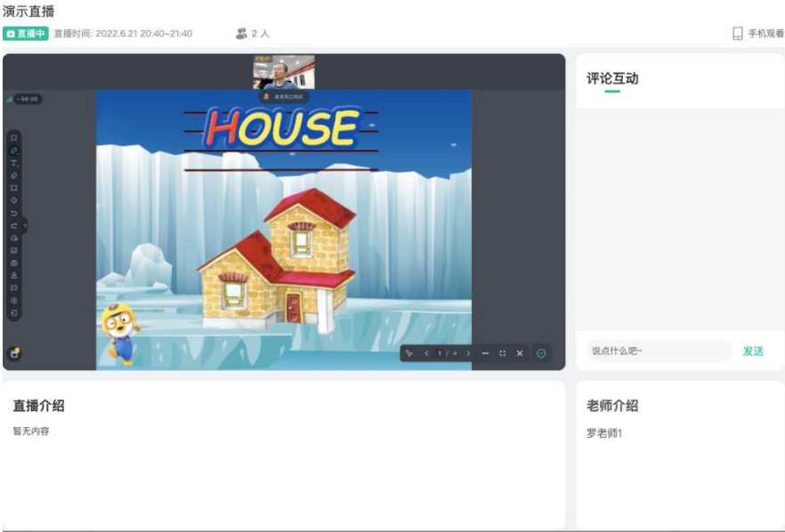The width and height of the screenshot is (785, 532).
Task: Switch to the 评论互动 tab
Action: tap(612, 78)
